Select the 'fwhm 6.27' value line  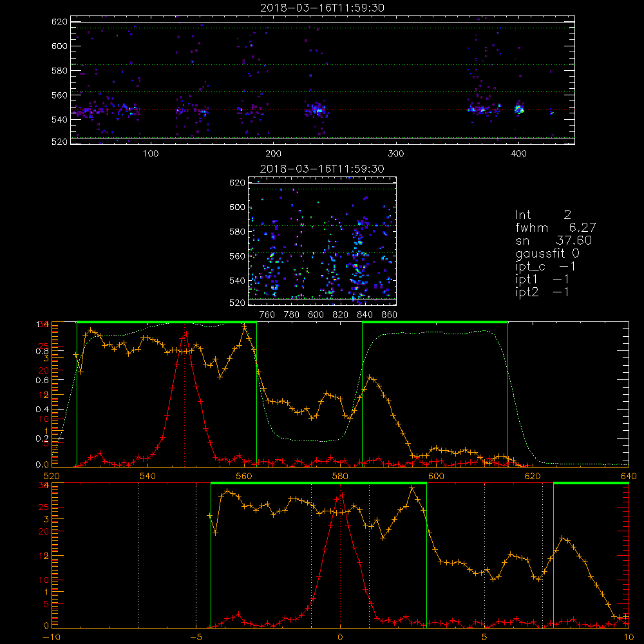555,227
